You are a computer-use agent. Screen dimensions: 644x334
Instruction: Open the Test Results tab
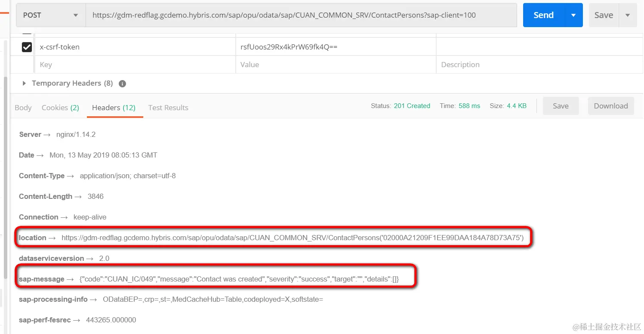pyautogui.click(x=168, y=108)
